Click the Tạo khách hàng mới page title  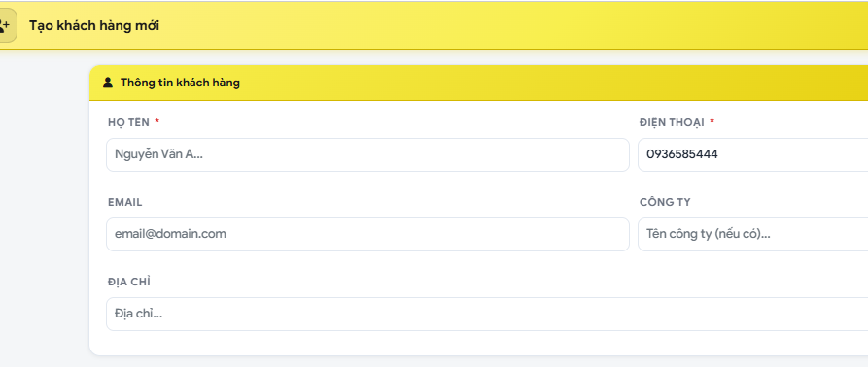point(94,26)
